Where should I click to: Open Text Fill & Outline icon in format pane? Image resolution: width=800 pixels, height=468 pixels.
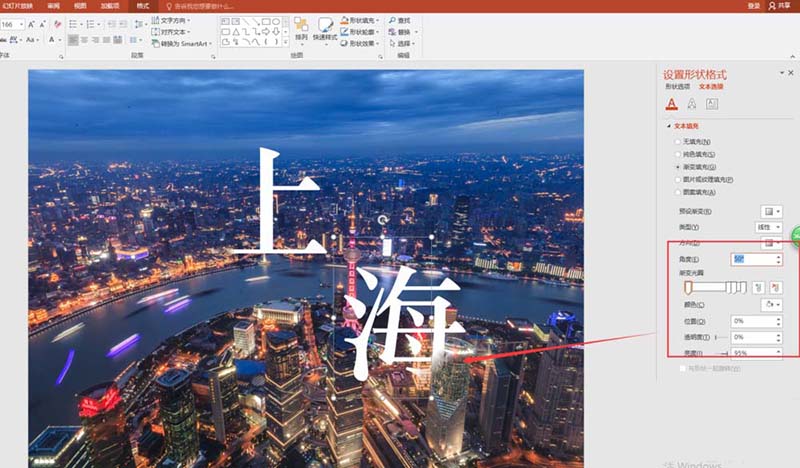click(x=671, y=104)
